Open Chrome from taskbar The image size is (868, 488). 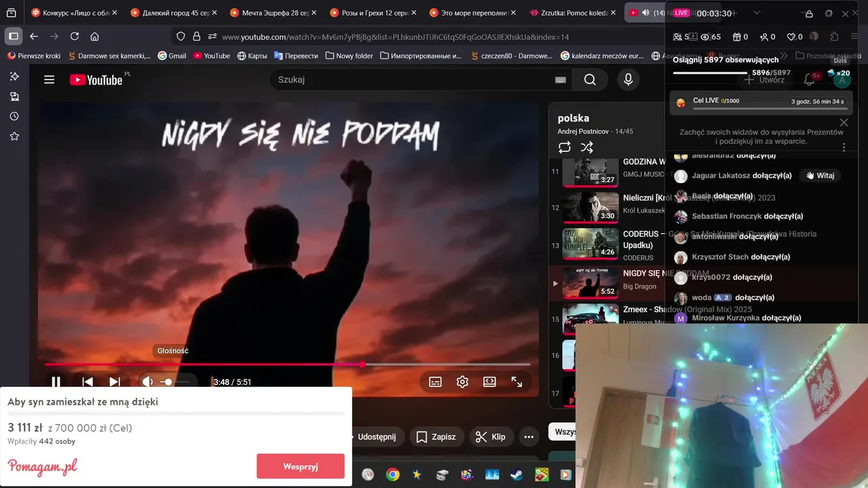(x=393, y=474)
